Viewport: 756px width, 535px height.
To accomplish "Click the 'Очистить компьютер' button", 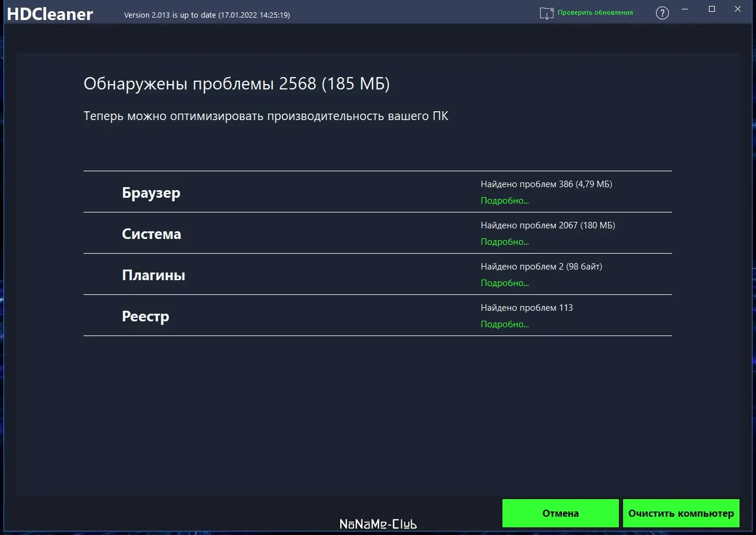I will tap(681, 513).
